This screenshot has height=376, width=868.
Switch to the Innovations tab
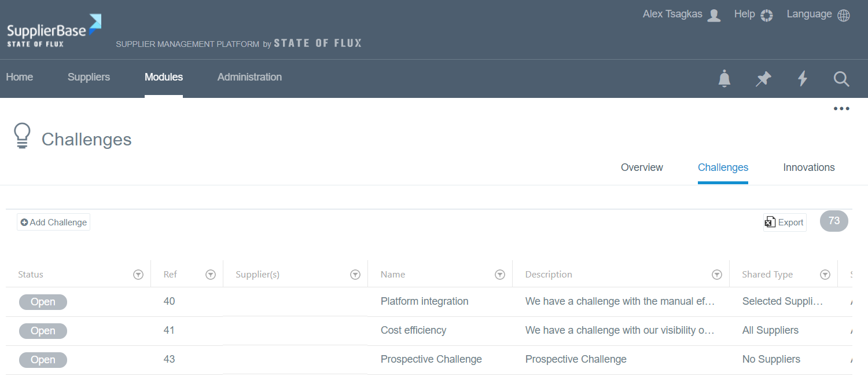pos(808,167)
